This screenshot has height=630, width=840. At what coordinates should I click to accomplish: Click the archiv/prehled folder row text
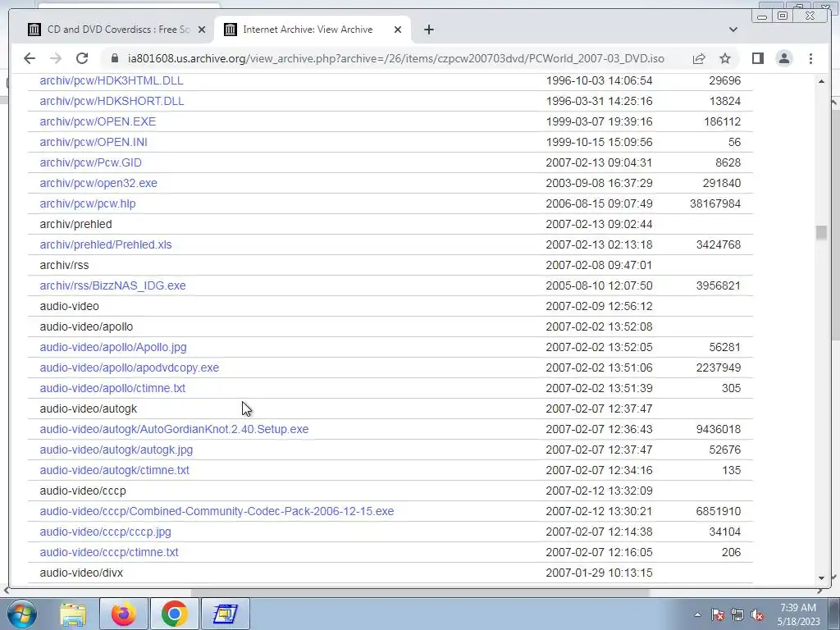(x=75, y=224)
